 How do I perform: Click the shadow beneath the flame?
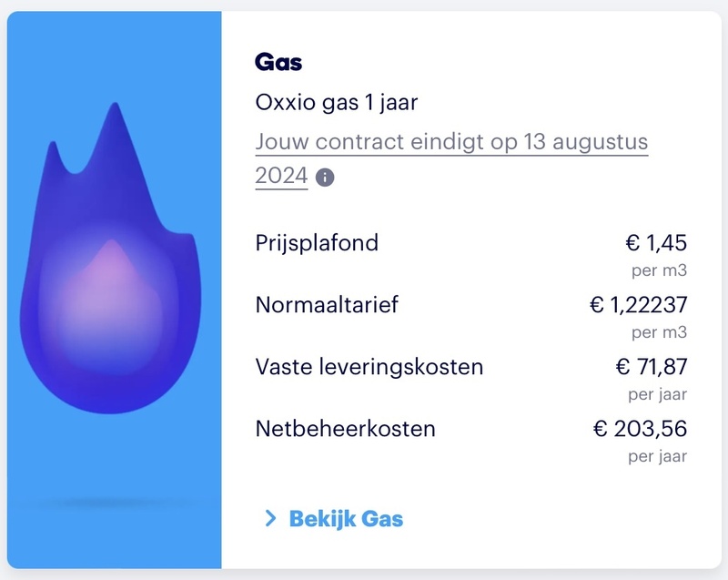[x=114, y=503]
